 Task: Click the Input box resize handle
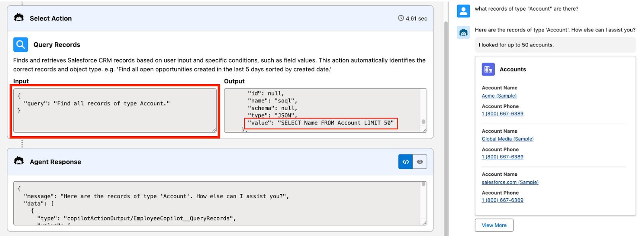coord(214,130)
